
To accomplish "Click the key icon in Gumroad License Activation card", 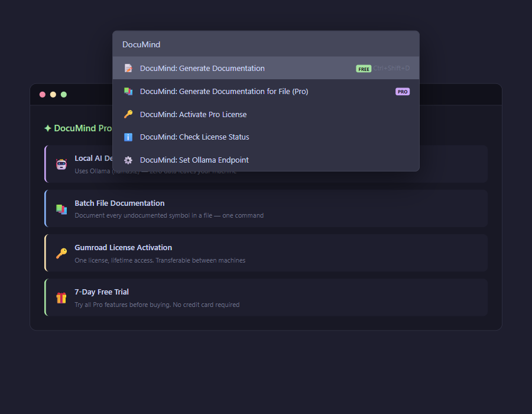I will pos(61,254).
